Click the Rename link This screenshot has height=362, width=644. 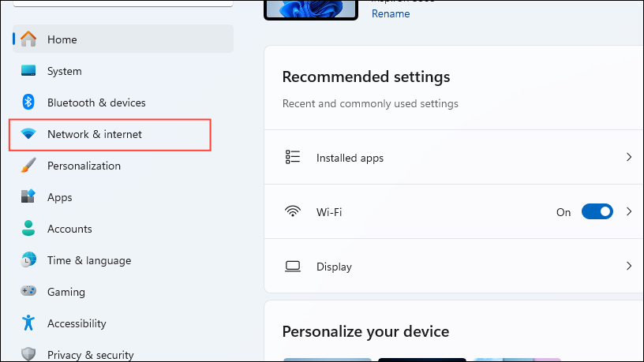pyautogui.click(x=391, y=13)
